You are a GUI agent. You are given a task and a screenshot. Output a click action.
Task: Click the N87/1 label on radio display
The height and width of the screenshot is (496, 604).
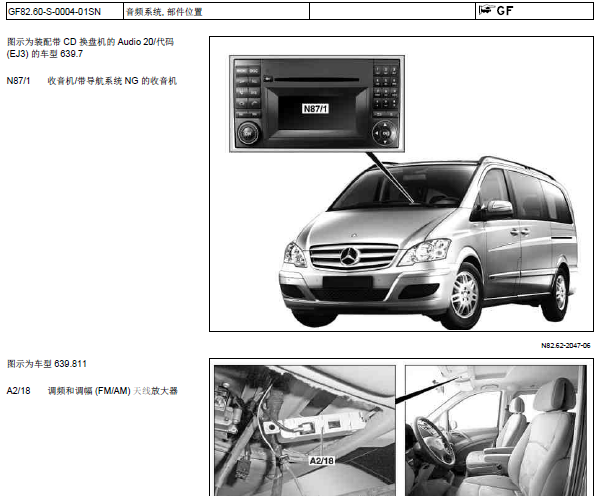pos(315,109)
